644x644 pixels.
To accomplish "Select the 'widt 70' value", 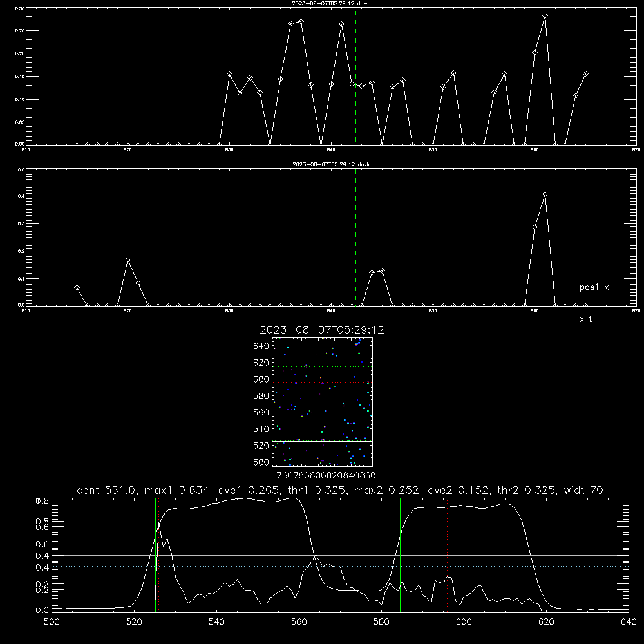I will 583,490.
